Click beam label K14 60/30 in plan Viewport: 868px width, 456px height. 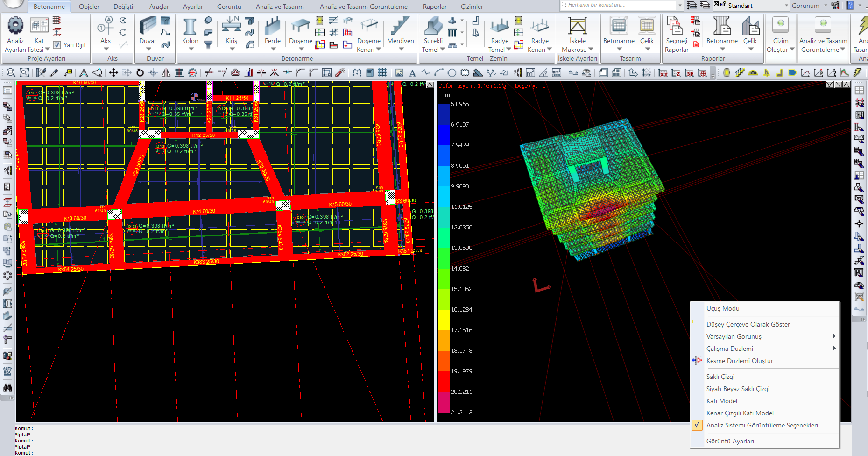(204, 212)
